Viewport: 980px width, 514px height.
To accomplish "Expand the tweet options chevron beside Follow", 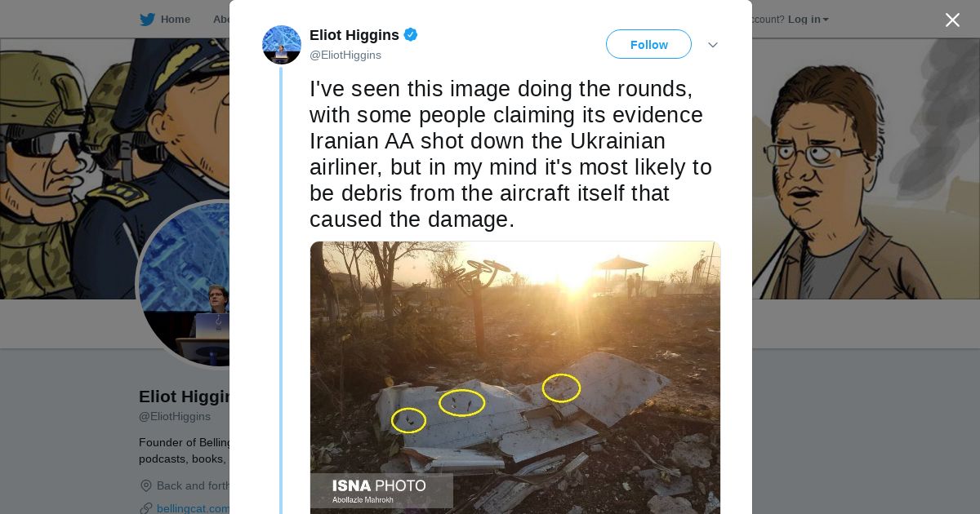I will 713,45.
